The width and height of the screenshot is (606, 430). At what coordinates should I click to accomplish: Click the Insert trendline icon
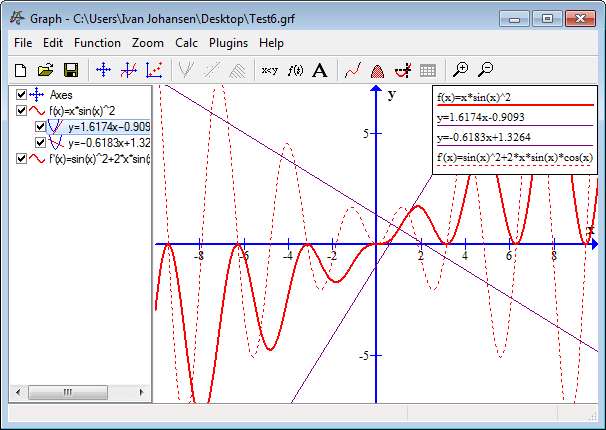coord(211,70)
